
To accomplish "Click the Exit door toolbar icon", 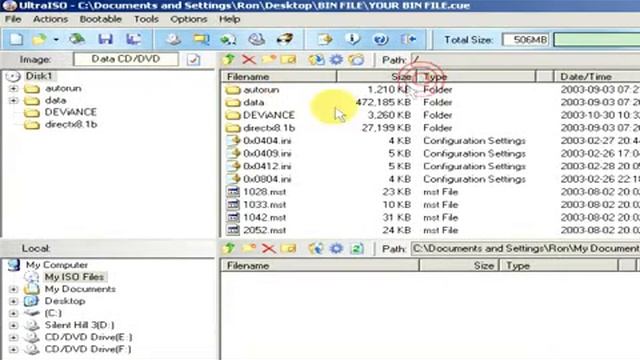I will [x=409, y=39].
